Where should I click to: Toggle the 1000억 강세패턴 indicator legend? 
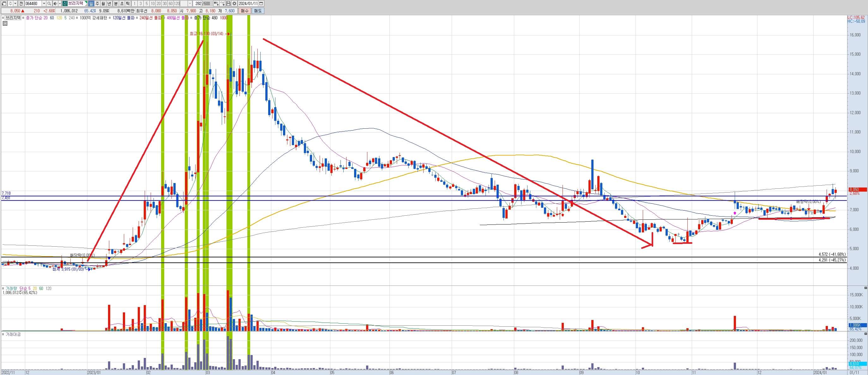(93, 18)
